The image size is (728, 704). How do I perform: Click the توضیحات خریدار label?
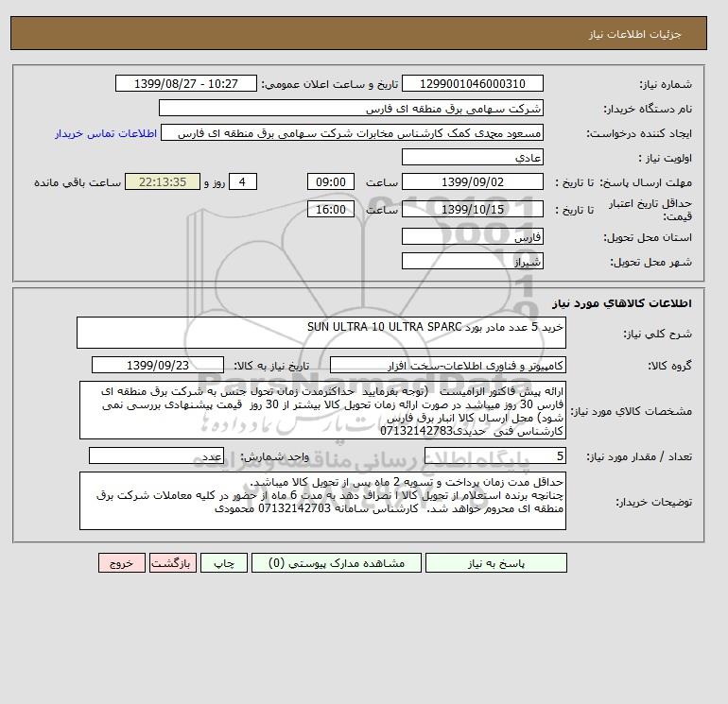[x=654, y=502]
